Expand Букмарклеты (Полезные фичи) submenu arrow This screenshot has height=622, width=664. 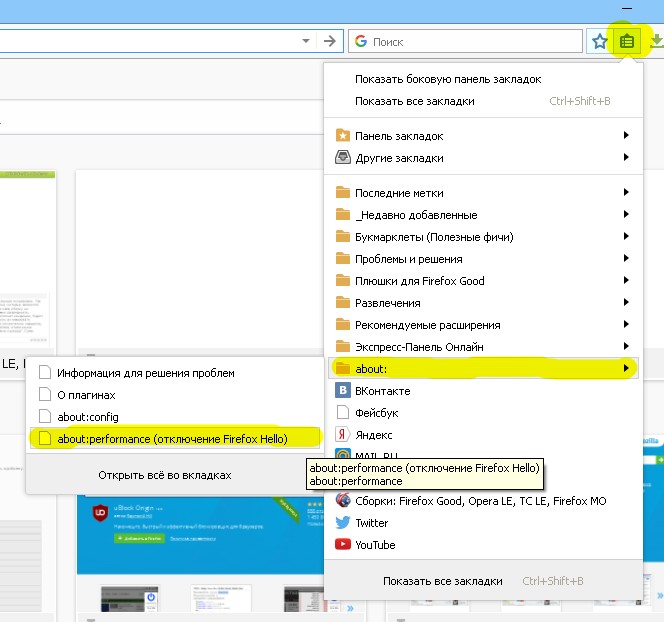(x=626, y=236)
